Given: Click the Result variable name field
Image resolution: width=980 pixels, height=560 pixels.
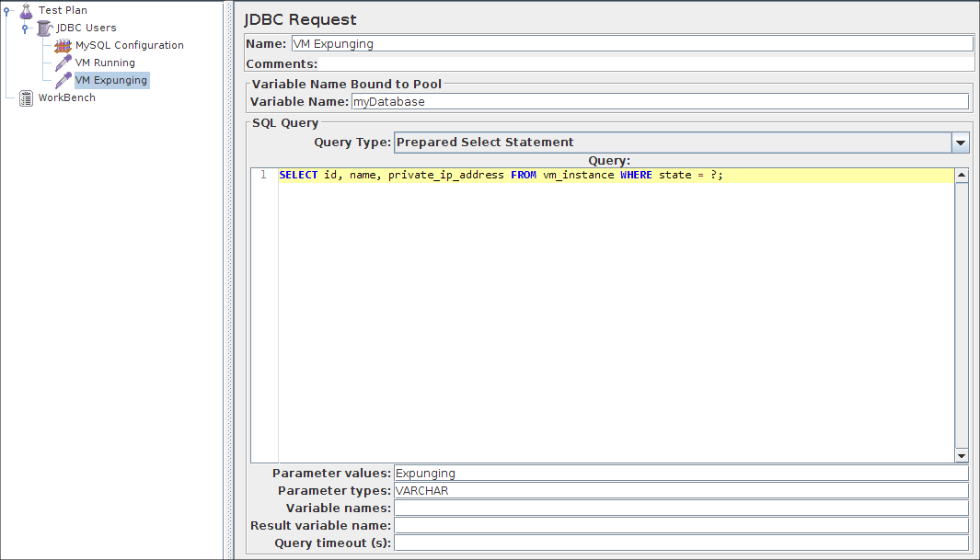Looking at the screenshot, I should pos(680,526).
